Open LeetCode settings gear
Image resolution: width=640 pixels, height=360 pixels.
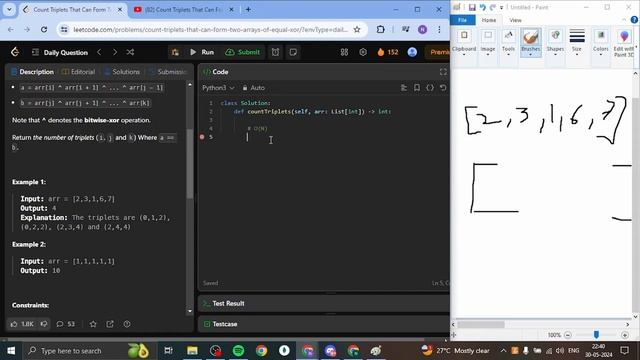click(363, 52)
